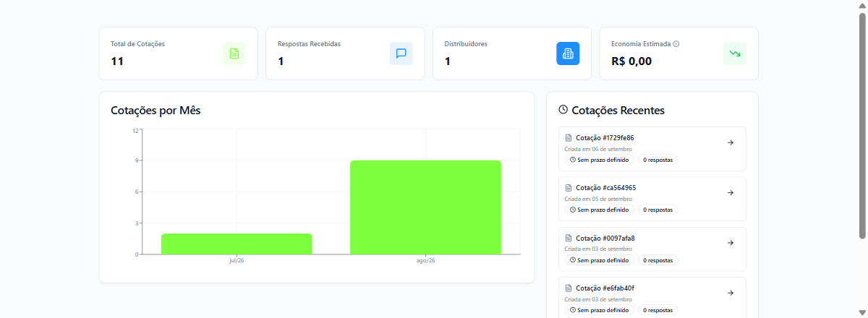The image size is (868, 318).
Task: Open Cotação #e6fab40f via its arrow
Action: click(731, 293)
